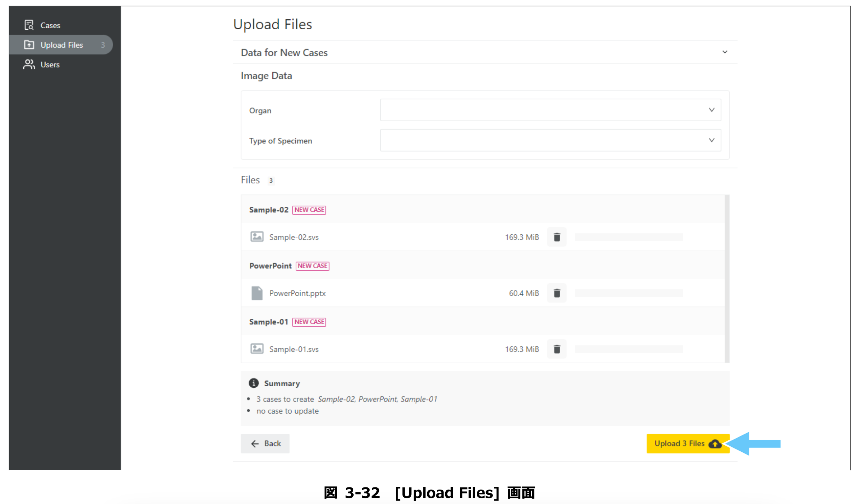This screenshot has height=504, width=858.
Task: Click the file name PowerPoint.pptx
Action: [x=297, y=293]
